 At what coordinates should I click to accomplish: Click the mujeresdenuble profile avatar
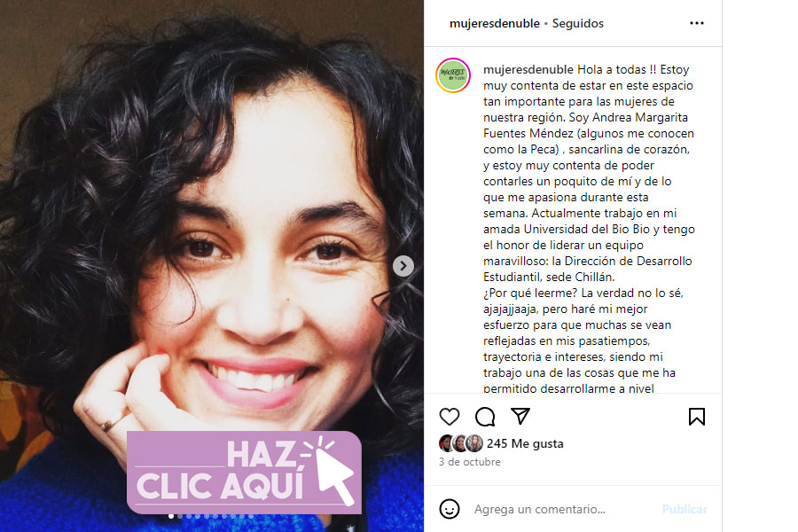tap(452, 75)
